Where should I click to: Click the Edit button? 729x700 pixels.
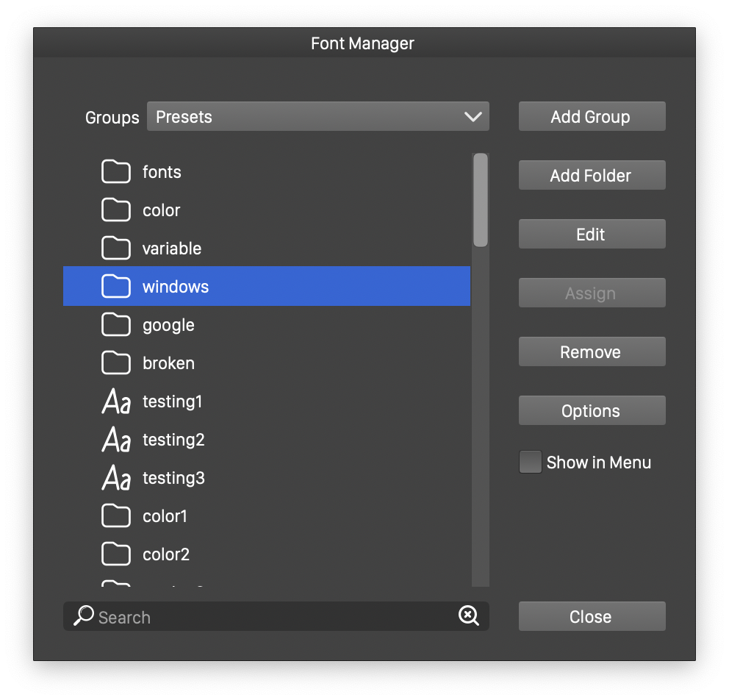pyautogui.click(x=592, y=235)
